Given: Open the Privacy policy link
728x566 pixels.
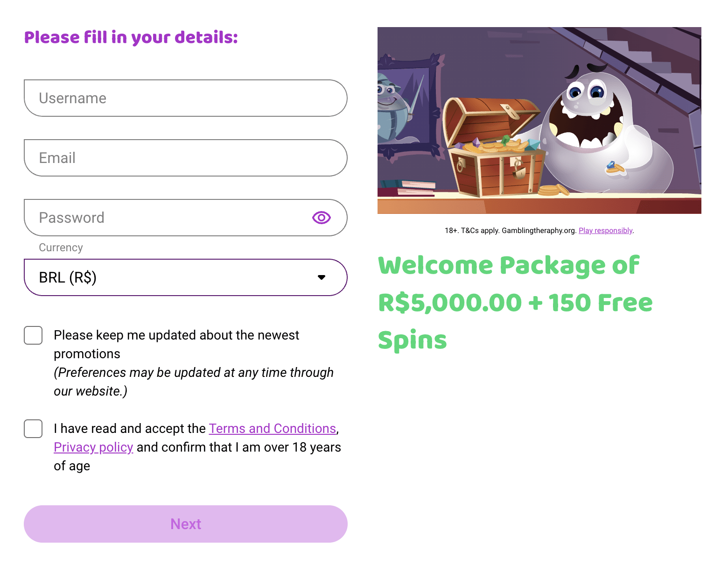Looking at the screenshot, I should point(93,447).
